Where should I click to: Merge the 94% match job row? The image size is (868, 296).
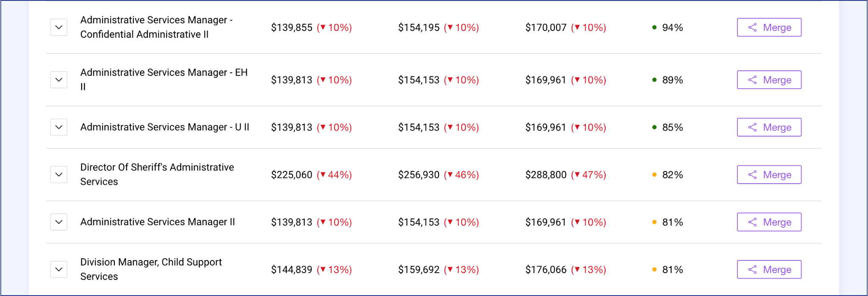click(769, 28)
